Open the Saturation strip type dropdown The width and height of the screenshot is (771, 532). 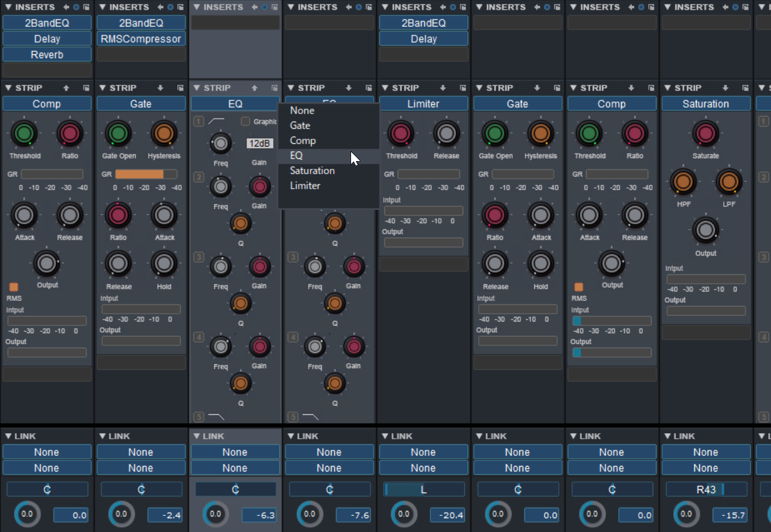point(705,104)
